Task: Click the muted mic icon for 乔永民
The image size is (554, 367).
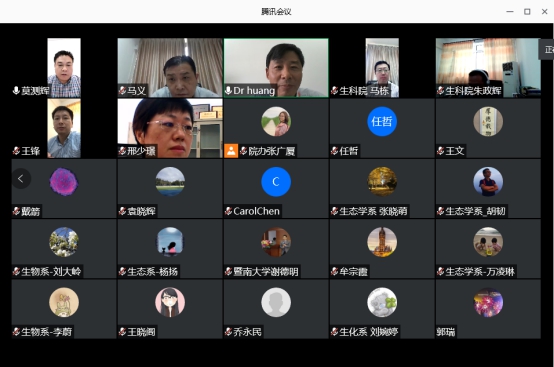Action: 228,332
